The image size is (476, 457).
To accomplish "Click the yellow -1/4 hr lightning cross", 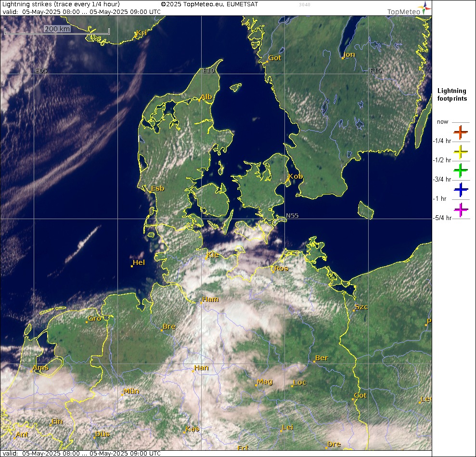I will coord(461,152).
